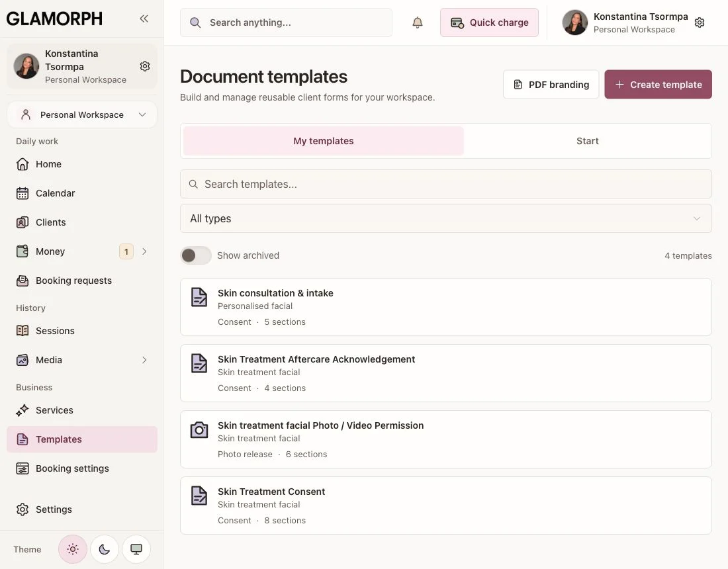
Task: Click the Aftercare Acknowledgement document icon
Action: tap(199, 363)
